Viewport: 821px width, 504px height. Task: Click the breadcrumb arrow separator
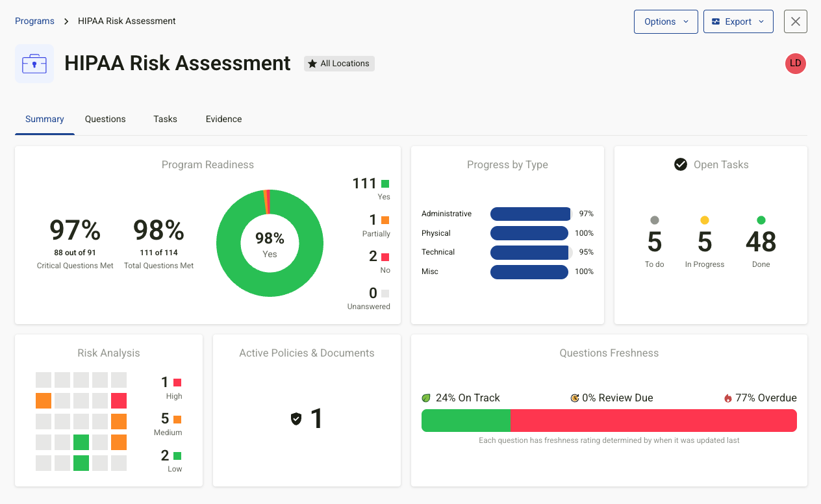click(66, 21)
